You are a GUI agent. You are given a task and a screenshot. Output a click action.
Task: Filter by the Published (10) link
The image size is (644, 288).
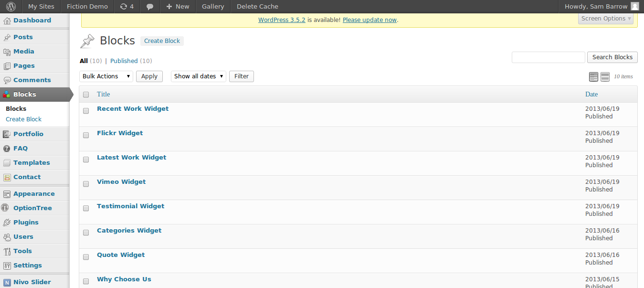click(131, 61)
